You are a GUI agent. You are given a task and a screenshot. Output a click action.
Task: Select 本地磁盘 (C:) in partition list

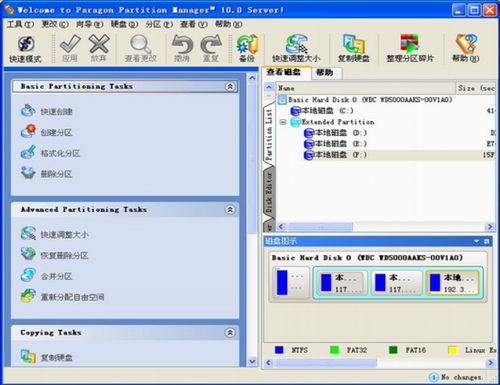pos(322,111)
